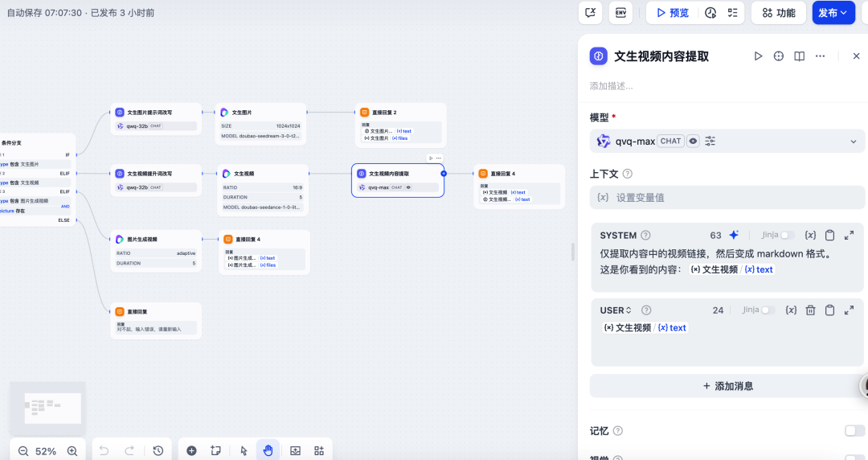Click the node's purple LLM icon in panel title
868x460 pixels.
[599, 56]
